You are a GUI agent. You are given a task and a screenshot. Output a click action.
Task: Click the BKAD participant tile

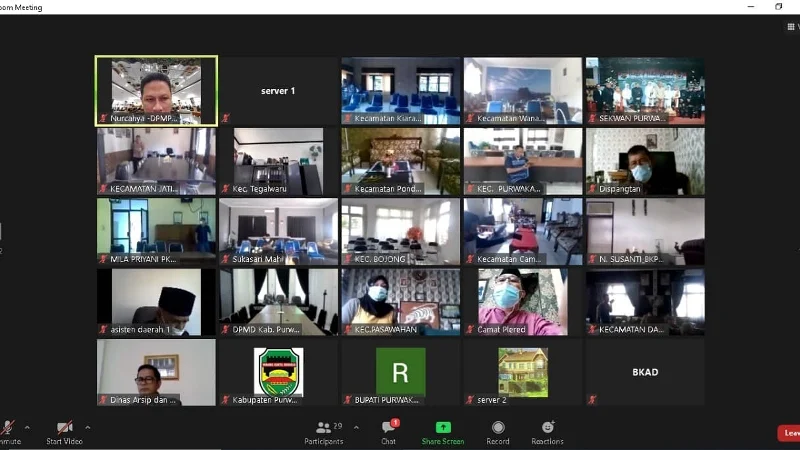tap(645, 373)
